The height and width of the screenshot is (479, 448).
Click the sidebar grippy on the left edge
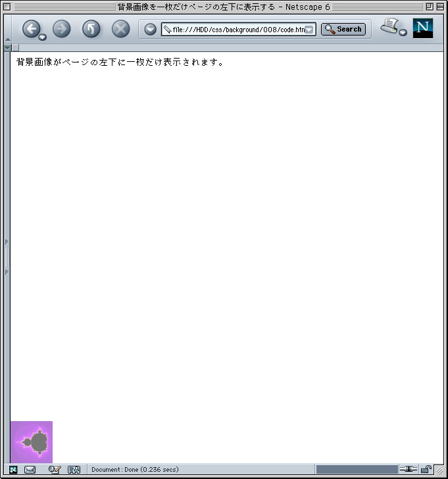pos(7,257)
